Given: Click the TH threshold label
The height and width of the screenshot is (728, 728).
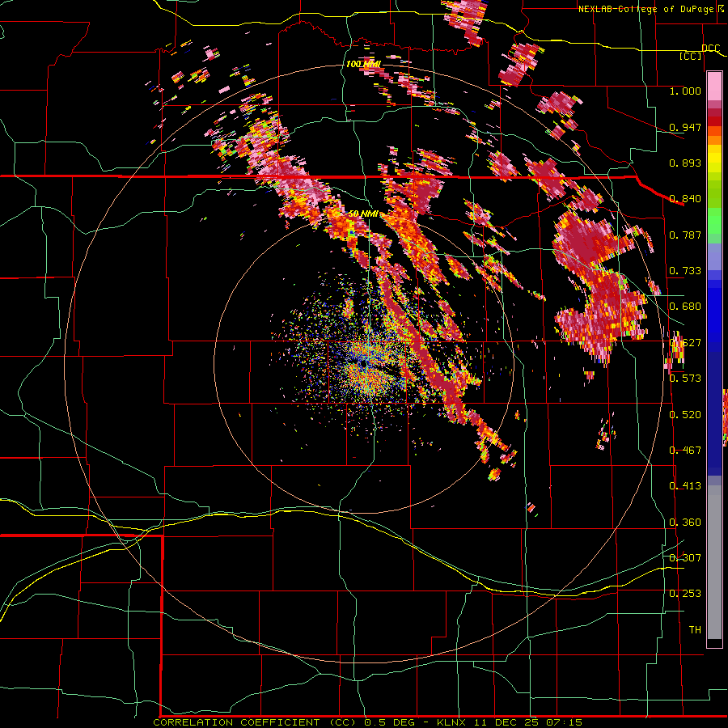Looking at the screenshot, I should (x=695, y=630).
